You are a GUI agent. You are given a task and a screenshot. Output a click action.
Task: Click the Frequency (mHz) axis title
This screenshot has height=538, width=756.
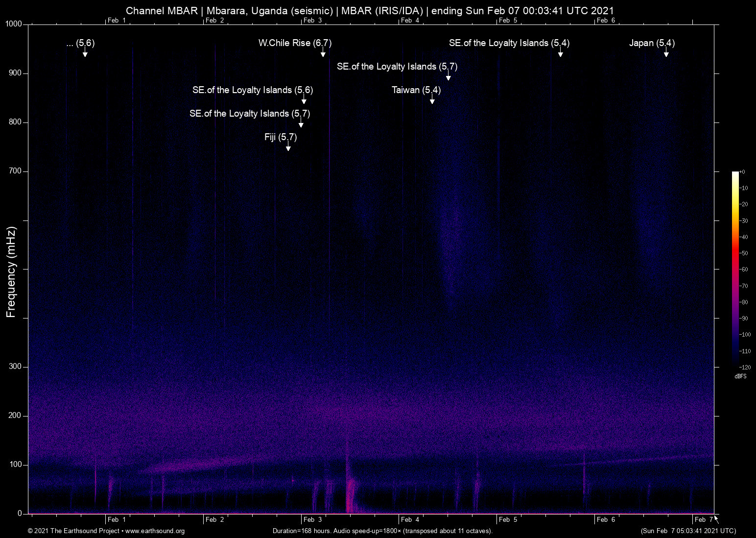pos(11,272)
